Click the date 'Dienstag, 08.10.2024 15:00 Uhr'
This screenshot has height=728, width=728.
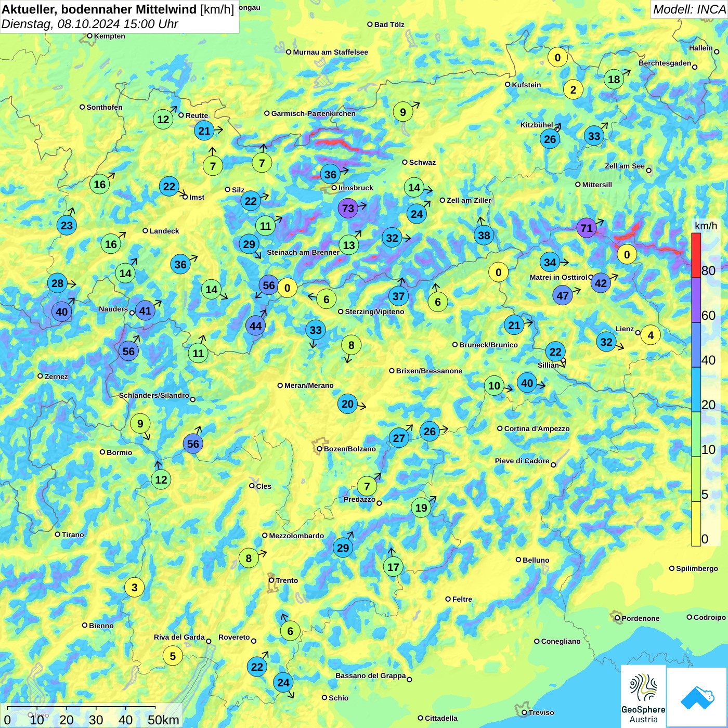(x=89, y=24)
